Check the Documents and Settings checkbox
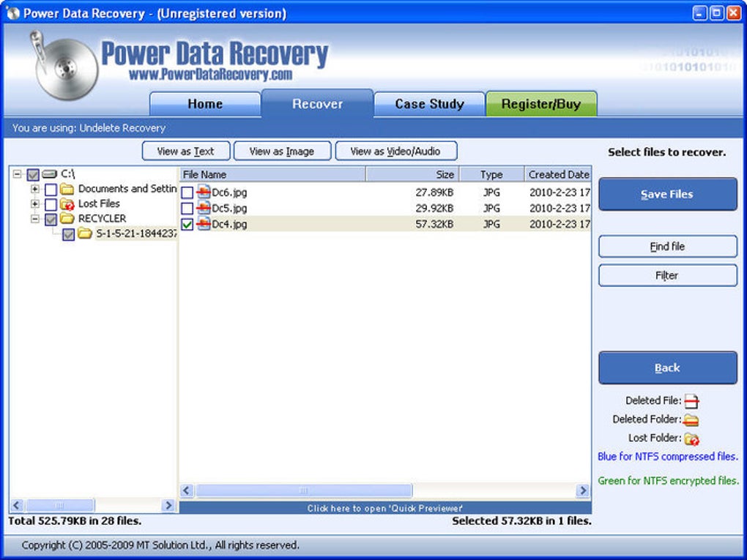This screenshot has width=747, height=560. point(51,190)
